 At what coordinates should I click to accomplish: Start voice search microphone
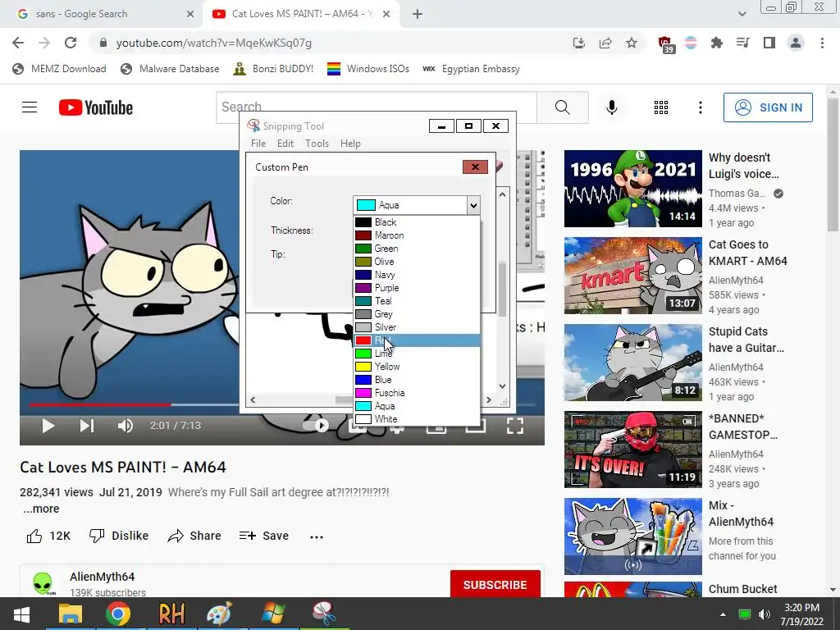coord(611,107)
